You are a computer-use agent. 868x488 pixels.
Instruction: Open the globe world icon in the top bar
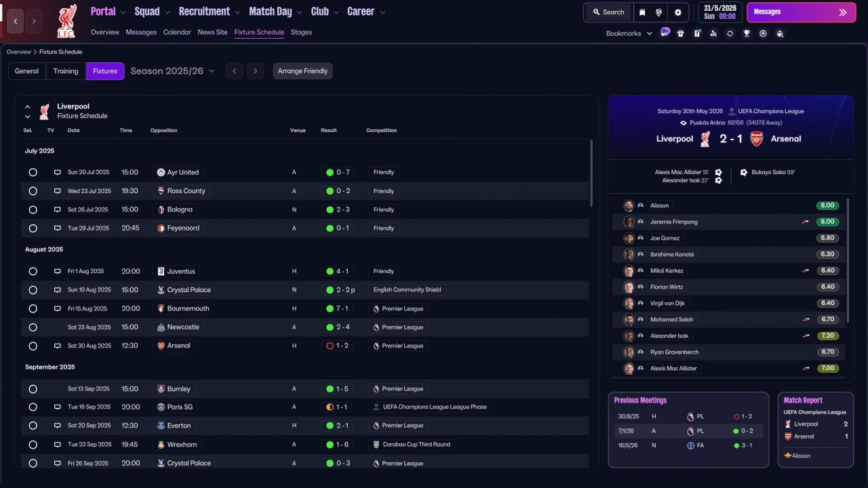pyautogui.click(x=658, y=12)
